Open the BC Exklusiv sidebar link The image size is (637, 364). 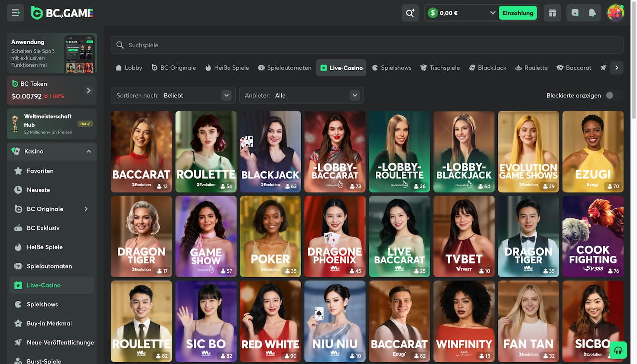tap(52, 228)
